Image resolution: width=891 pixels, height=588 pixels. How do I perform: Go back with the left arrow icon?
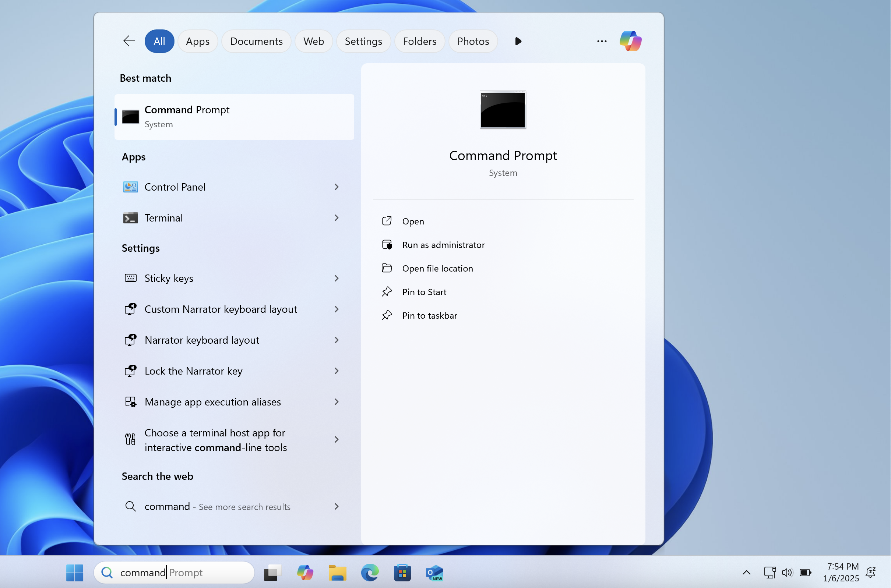[128, 41]
